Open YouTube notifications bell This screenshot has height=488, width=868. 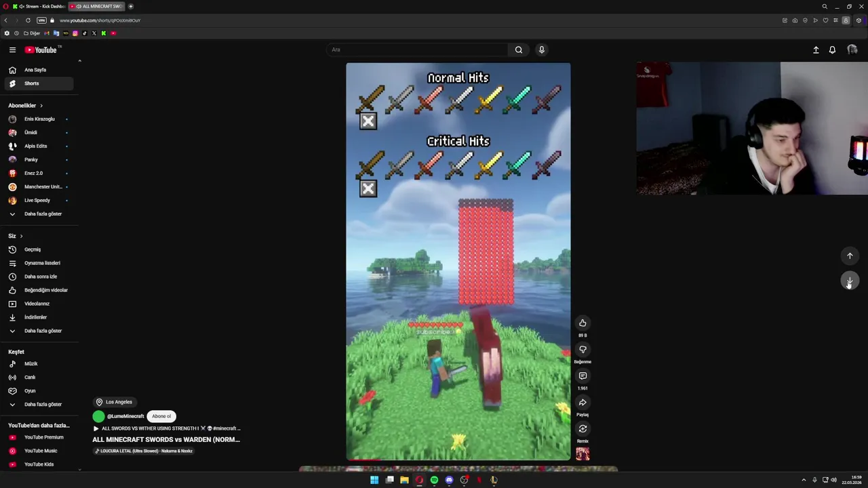(832, 49)
